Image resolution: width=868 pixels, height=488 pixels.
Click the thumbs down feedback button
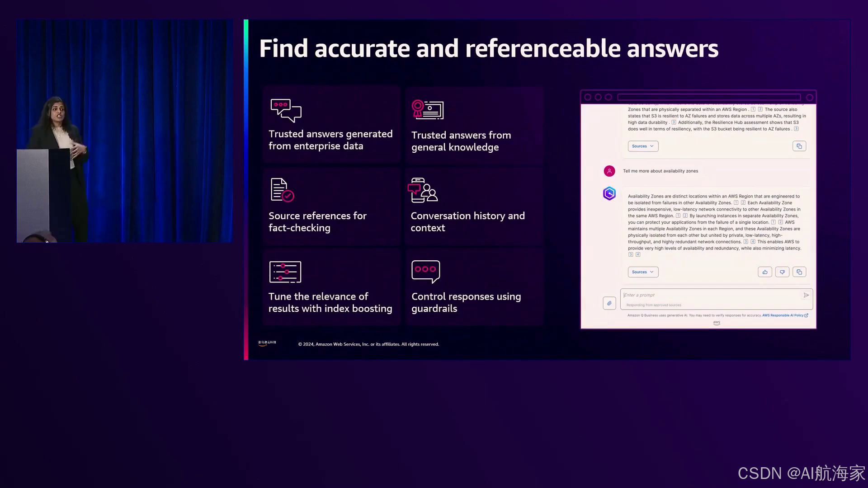coord(782,272)
